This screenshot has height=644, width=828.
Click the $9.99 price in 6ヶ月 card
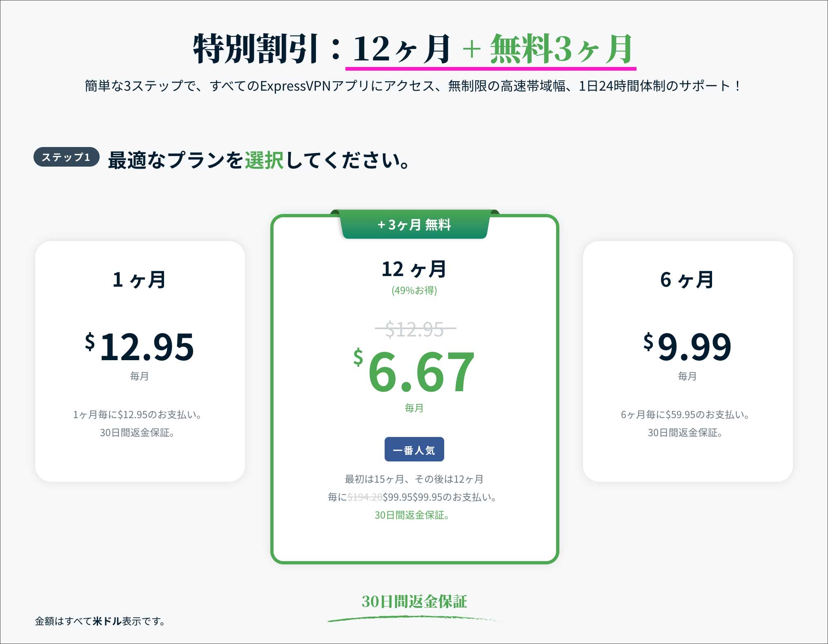pos(688,347)
